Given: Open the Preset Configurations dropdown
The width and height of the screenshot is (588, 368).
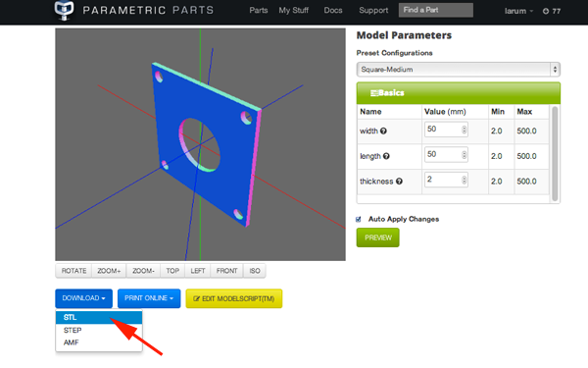Looking at the screenshot, I should (x=458, y=70).
